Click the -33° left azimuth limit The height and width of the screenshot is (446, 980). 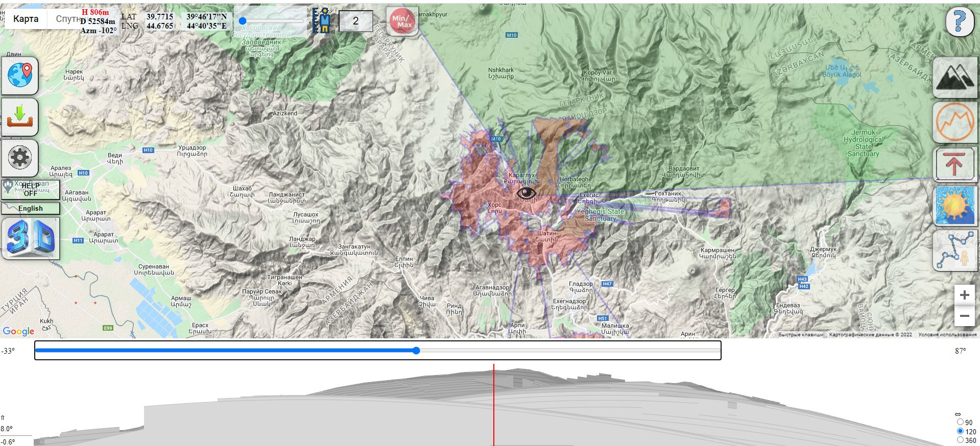pyautogui.click(x=8, y=351)
